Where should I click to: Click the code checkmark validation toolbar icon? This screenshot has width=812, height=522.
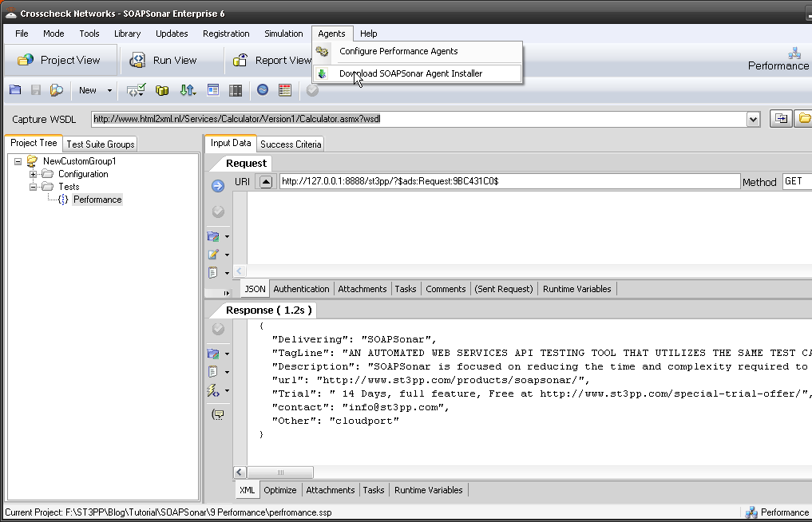(137, 90)
